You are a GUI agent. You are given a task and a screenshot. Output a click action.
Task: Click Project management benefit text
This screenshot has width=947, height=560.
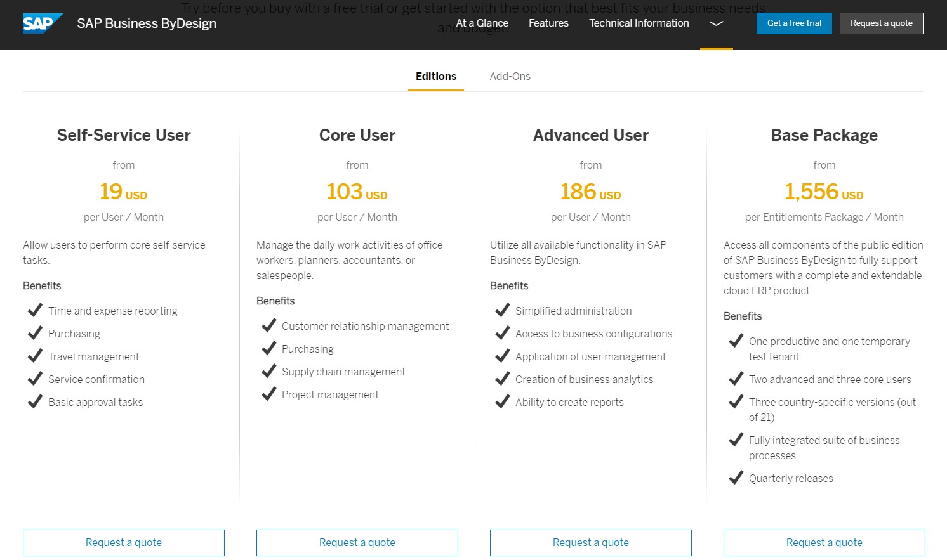(x=330, y=394)
